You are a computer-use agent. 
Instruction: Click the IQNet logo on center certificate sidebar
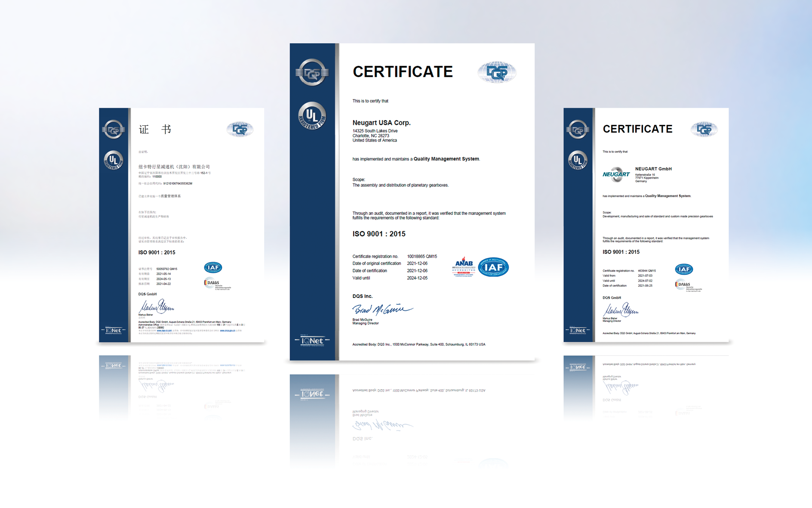tap(312, 341)
